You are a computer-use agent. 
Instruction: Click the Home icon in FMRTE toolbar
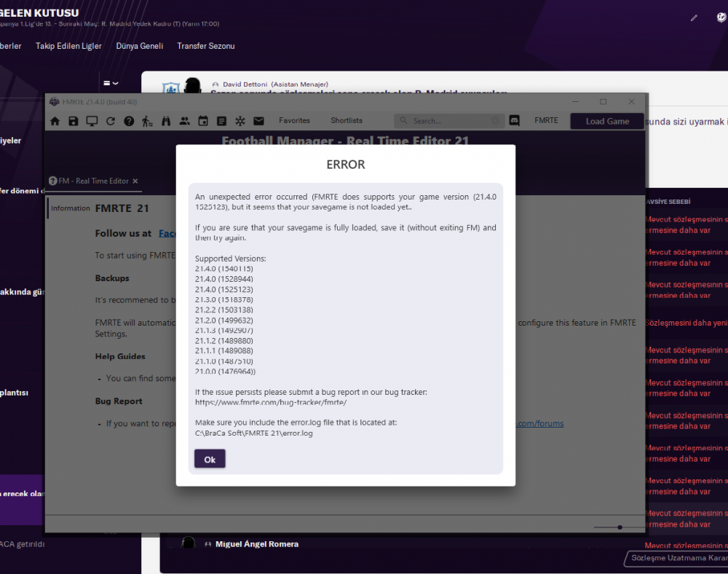55,121
